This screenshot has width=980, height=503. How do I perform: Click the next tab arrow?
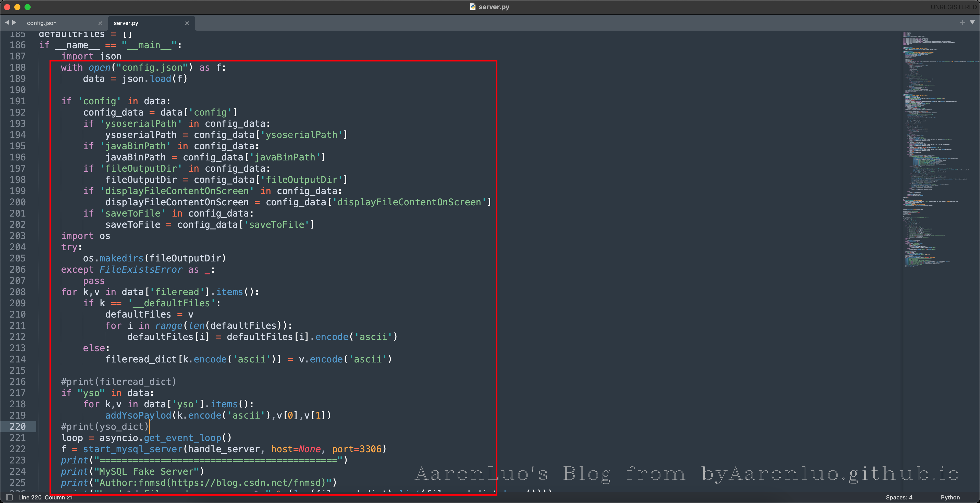click(15, 23)
